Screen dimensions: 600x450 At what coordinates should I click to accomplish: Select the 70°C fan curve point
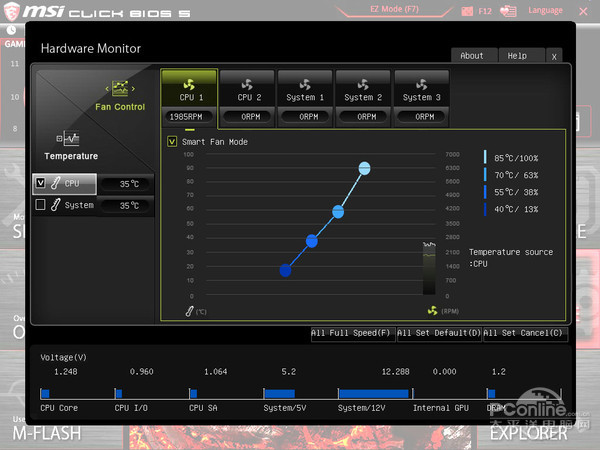click(338, 212)
